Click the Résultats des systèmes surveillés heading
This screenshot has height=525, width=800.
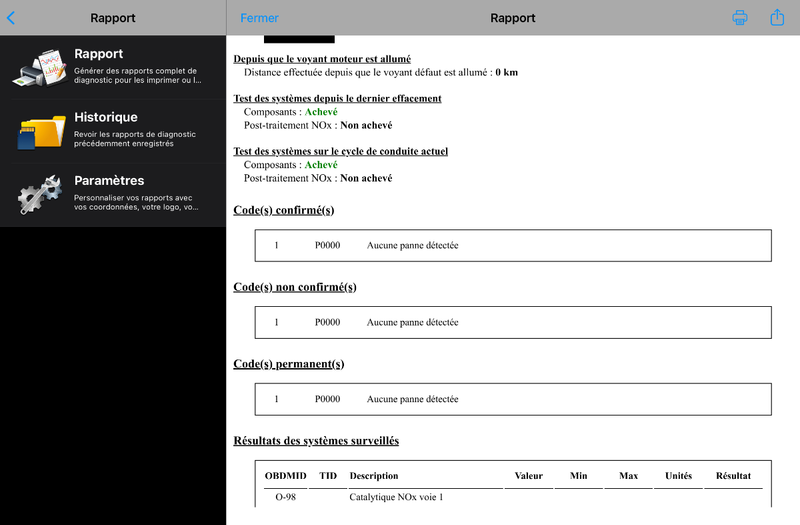[316, 441]
